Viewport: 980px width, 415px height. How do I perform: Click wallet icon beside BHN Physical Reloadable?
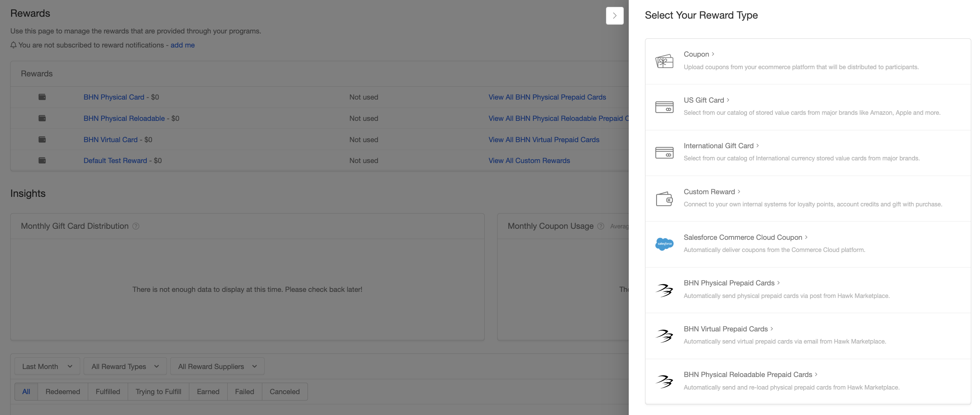42,118
